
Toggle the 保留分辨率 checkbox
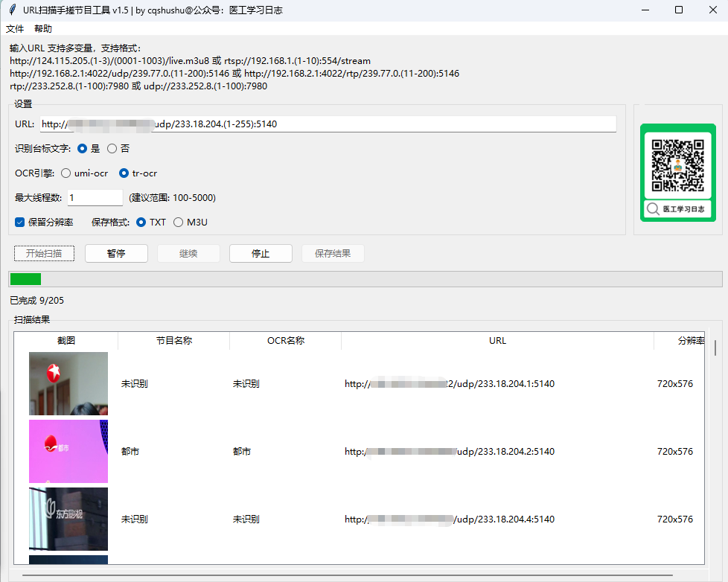[19, 222]
